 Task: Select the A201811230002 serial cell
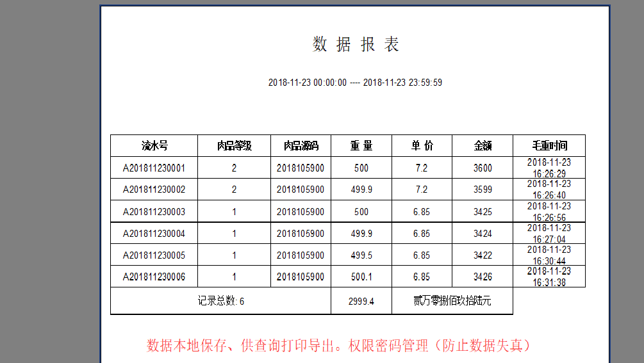click(154, 190)
